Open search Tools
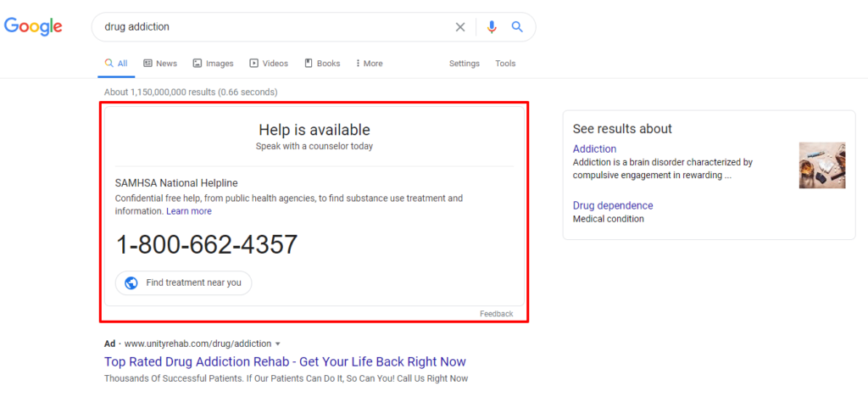This screenshot has height=397, width=868. click(505, 64)
